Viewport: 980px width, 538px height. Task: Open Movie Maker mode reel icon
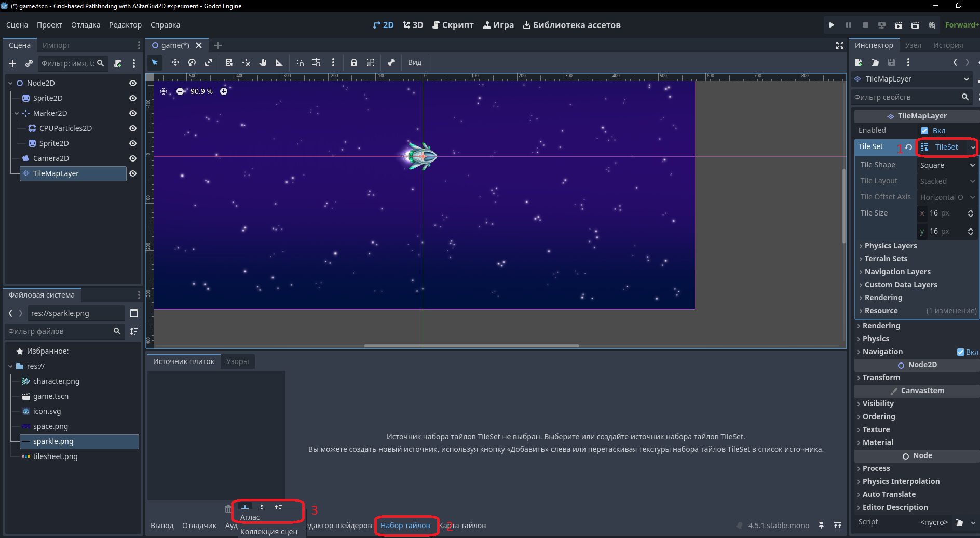(x=932, y=25)
